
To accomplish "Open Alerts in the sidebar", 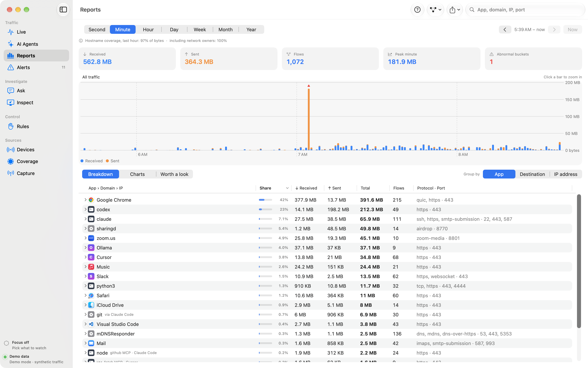I will point(36,67).
